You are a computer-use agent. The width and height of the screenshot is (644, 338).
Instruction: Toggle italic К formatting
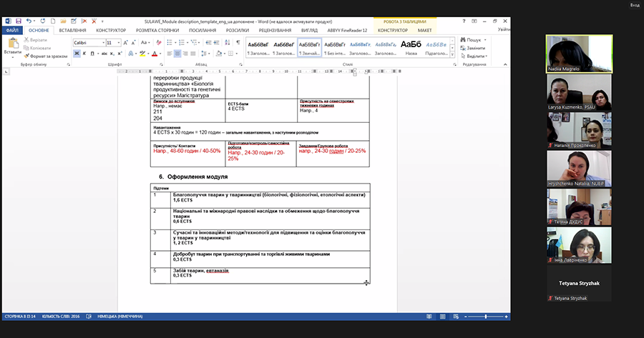[84, 54]
